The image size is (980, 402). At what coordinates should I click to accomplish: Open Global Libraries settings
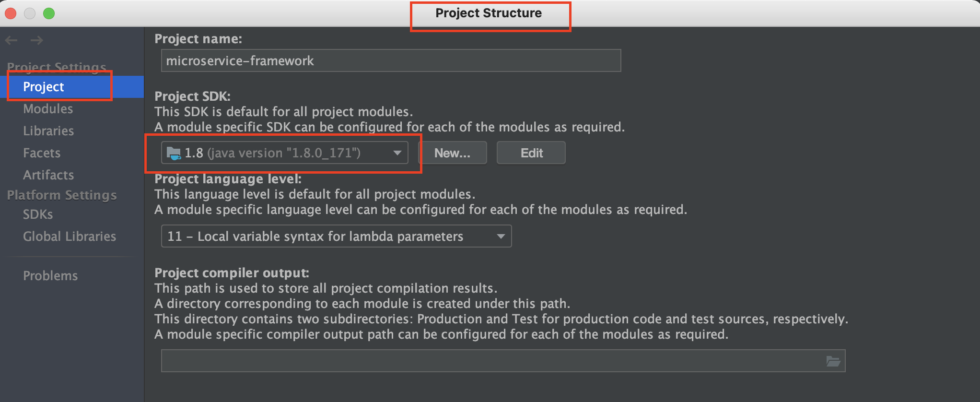69,236
